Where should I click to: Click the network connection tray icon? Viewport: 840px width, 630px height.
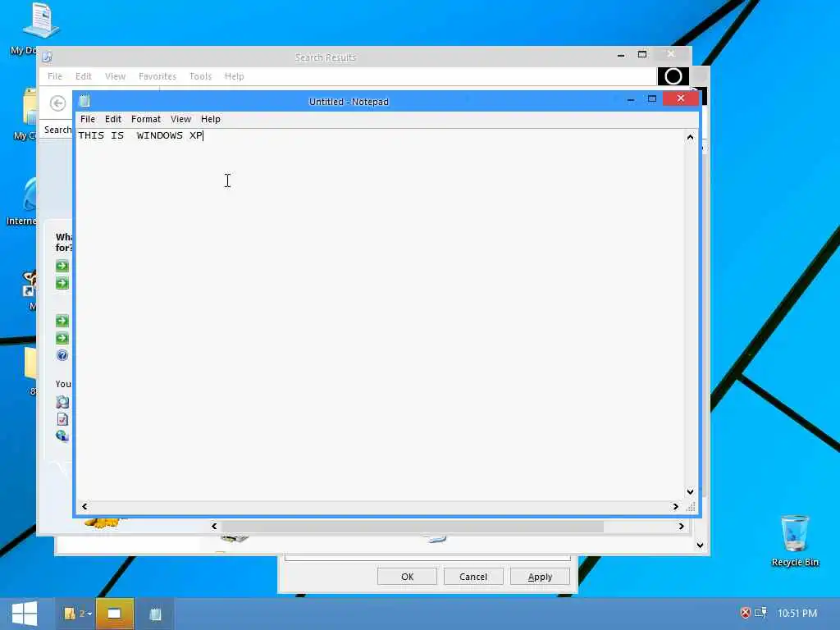click(x=760, y=613)
